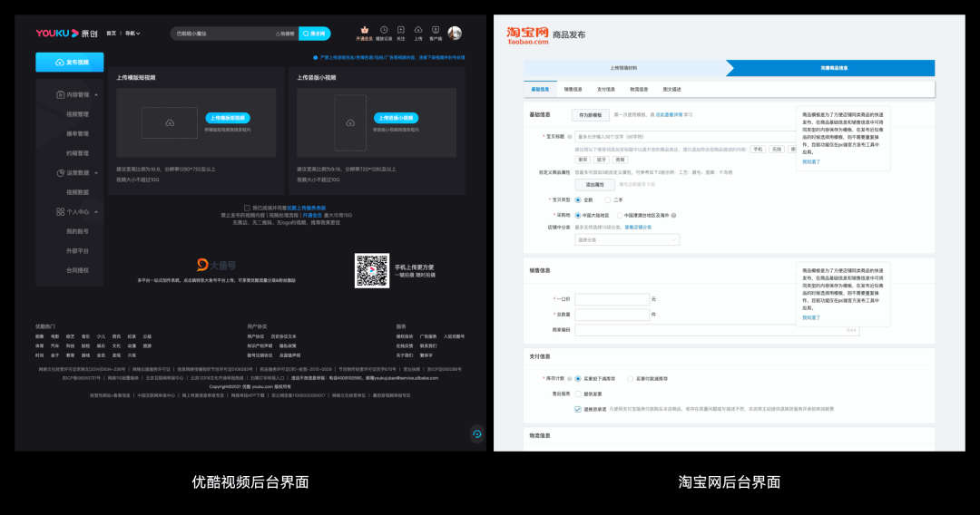Click help icon beside 宝贝标题 label

[x=569, y=137]
